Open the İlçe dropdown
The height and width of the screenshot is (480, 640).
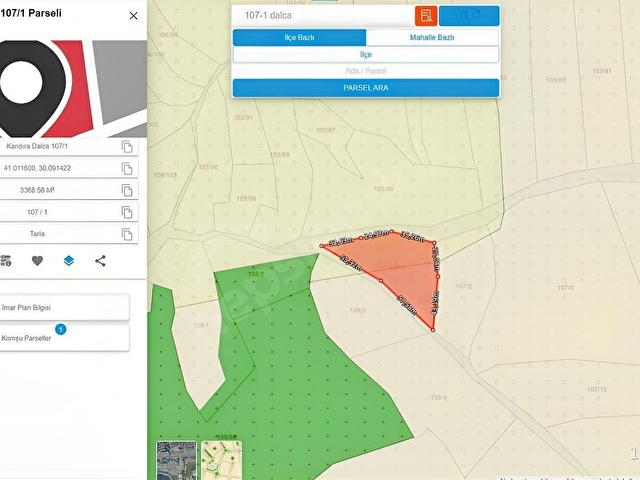pyautogui.click(x=366, y=55)
